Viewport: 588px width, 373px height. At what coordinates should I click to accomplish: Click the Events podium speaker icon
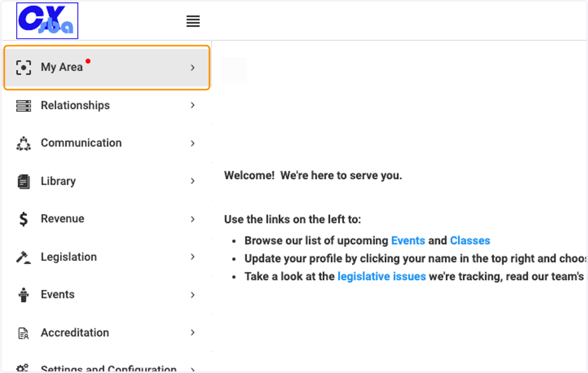pyautogui.click(x=24, y=295)
